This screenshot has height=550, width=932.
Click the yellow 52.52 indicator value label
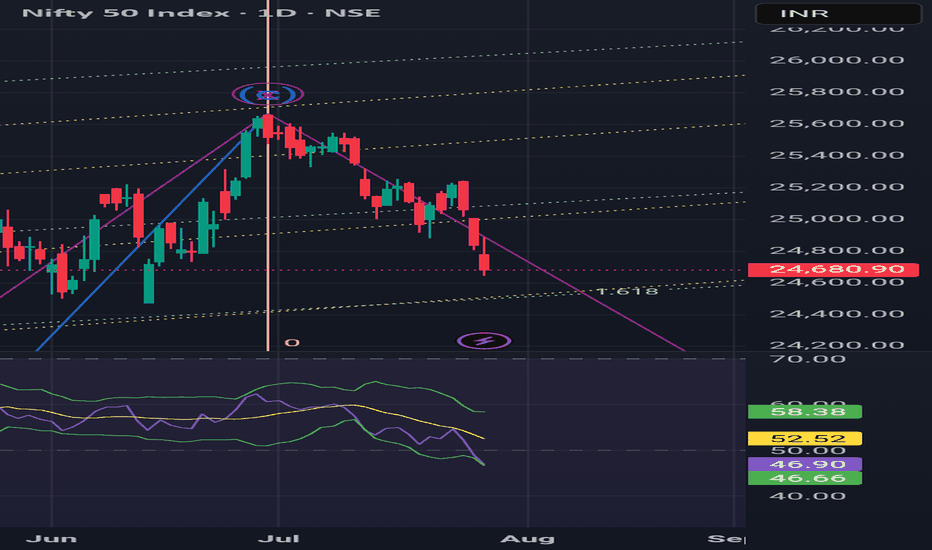805,439
